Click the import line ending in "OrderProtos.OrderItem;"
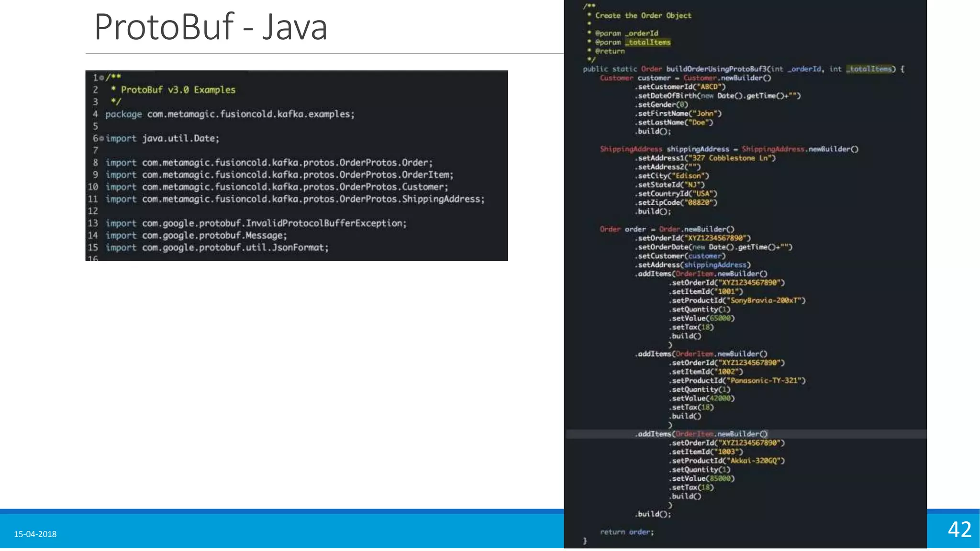Viewport: 980px width, 551px height. [x=279, y=175]
